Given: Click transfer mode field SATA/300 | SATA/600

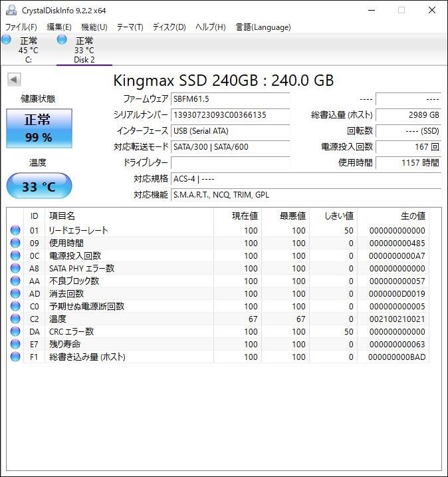Looking at the screenshot, I should click(230, 147).
